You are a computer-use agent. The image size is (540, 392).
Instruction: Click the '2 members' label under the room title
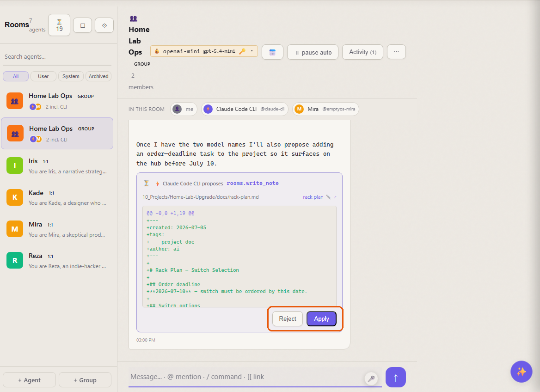coord(141,81)
